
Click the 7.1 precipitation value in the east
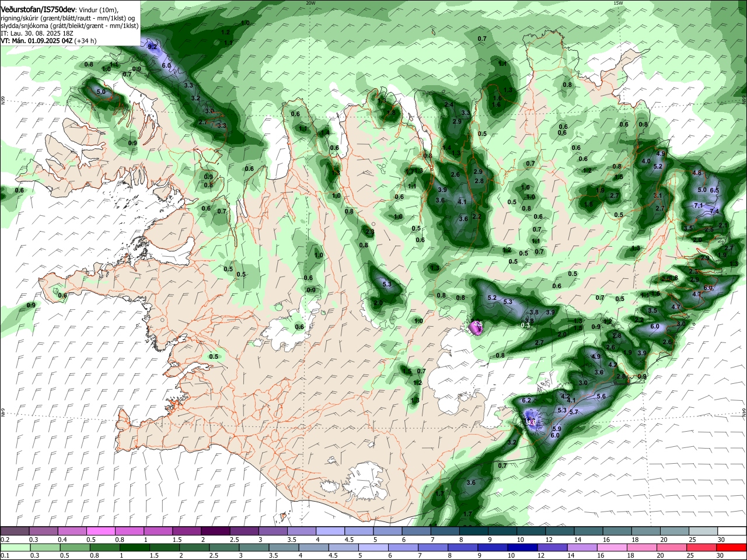(699, 205)
